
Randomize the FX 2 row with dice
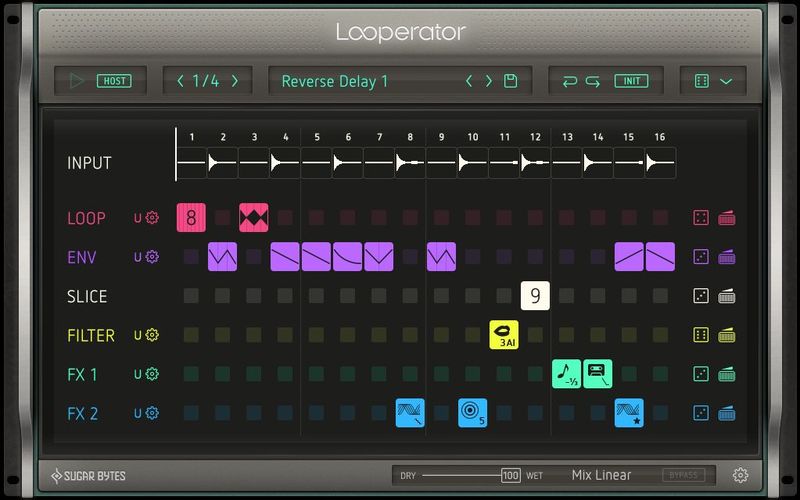coord(701,413)
